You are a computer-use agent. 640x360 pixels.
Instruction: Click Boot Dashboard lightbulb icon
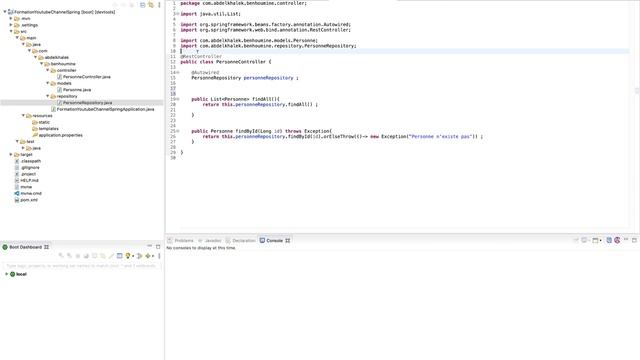128,256
